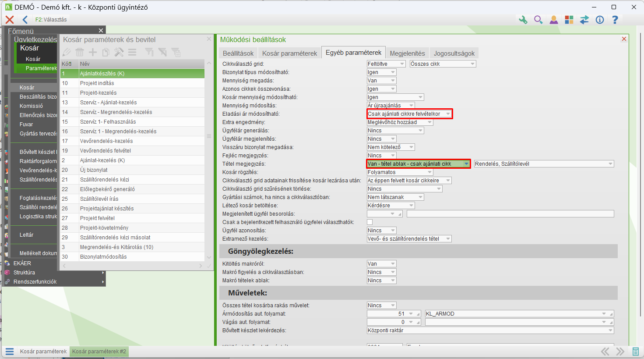Go back with the blue arrow icon
The image size is (644, 359).
25,19
